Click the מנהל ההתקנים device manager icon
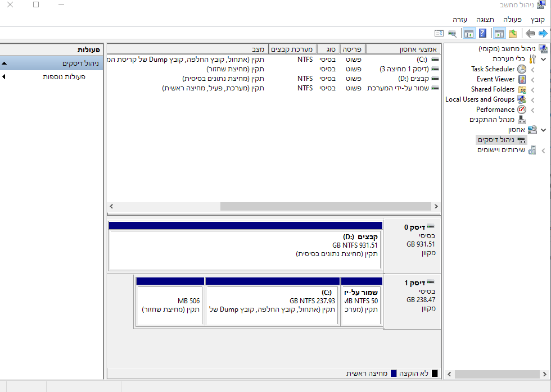The width and height of the screenshot is (551, 392). pos(522,120)
